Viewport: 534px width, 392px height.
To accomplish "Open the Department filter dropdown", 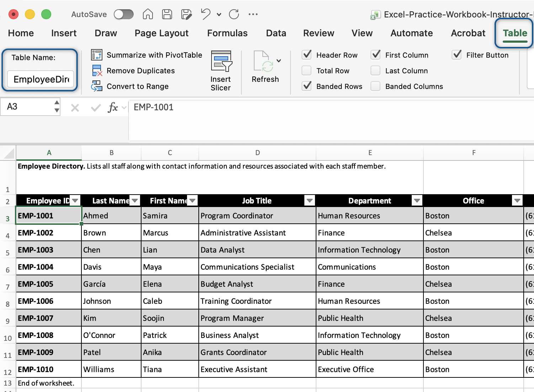I will 417,201.
